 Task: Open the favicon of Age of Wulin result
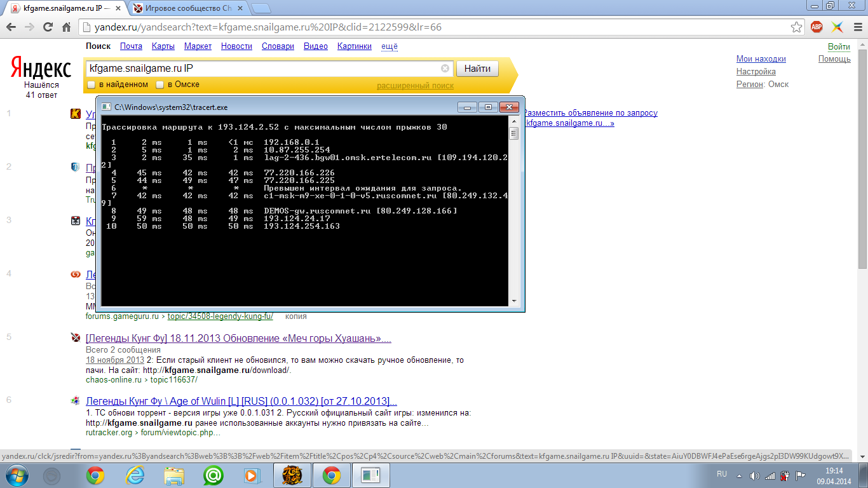tap(75, 401)
